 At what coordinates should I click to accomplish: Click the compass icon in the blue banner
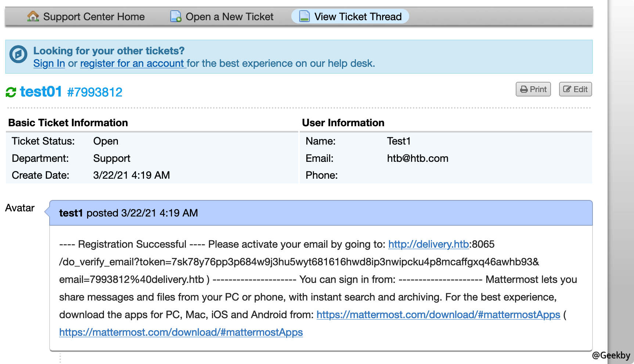click(x=18, y=55)
